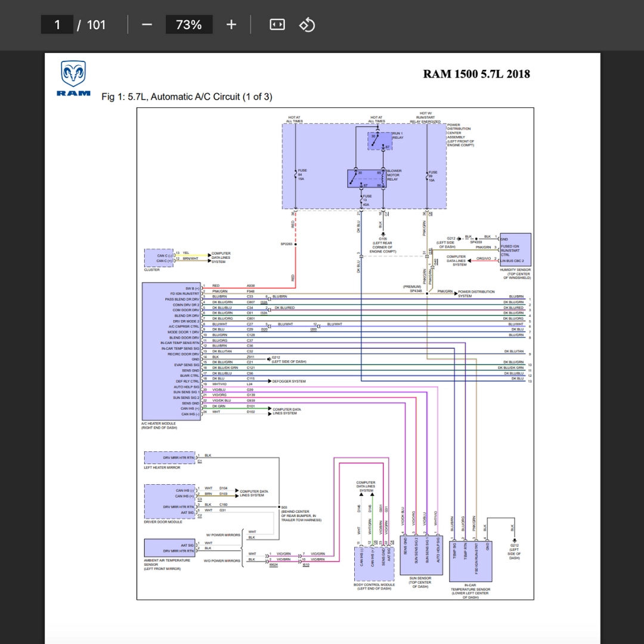Click the 'DRIVER DOOR MODULE' label
This screenshot has height=644, width=644.
click(x=163, y=522)
